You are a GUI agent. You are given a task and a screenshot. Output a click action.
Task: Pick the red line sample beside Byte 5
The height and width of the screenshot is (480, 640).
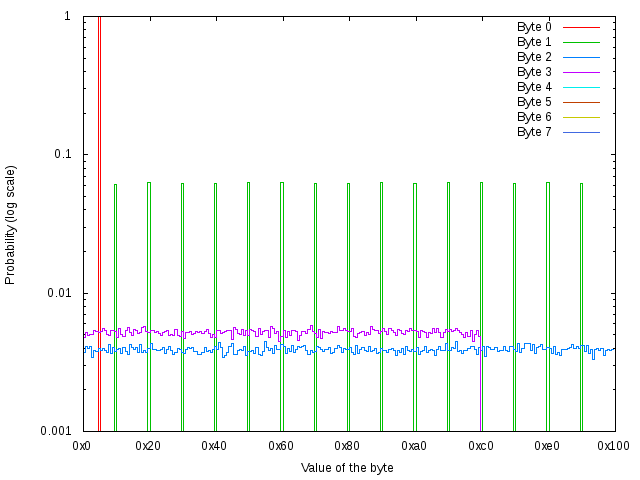point(581,102)
